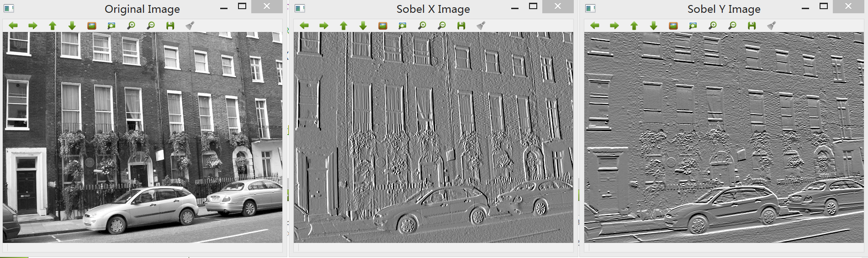Fit image to window in Sobel Y toolbar
The image size is (868, 258).
(693, 26)
